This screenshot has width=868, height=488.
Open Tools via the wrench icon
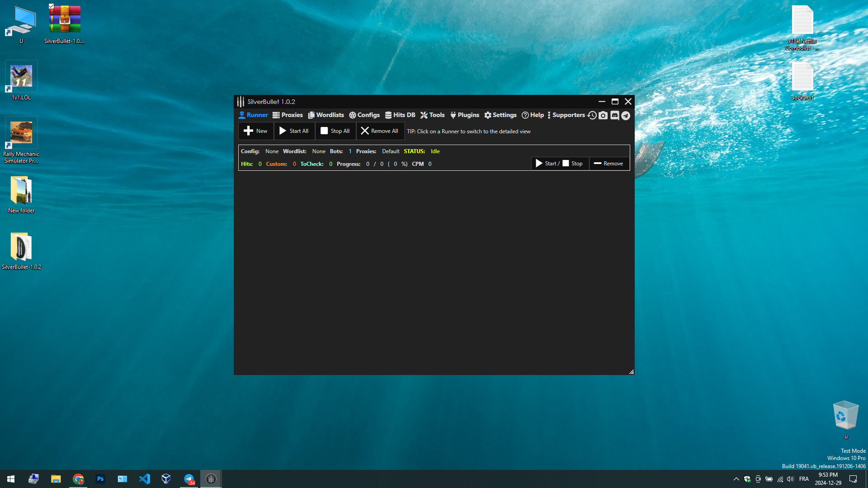coord(432,115)
